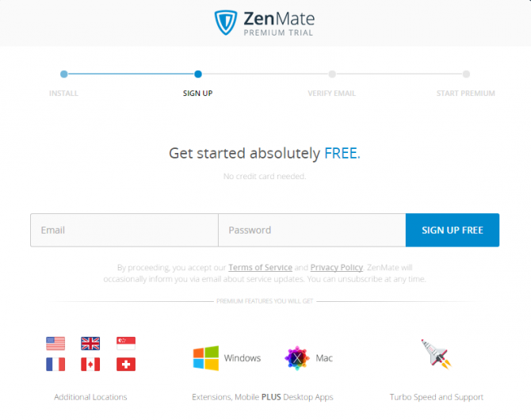Open the Terms of Service link
Viewport: 531px width, 420px height.
pyautogui.click(x=260, y=268)
